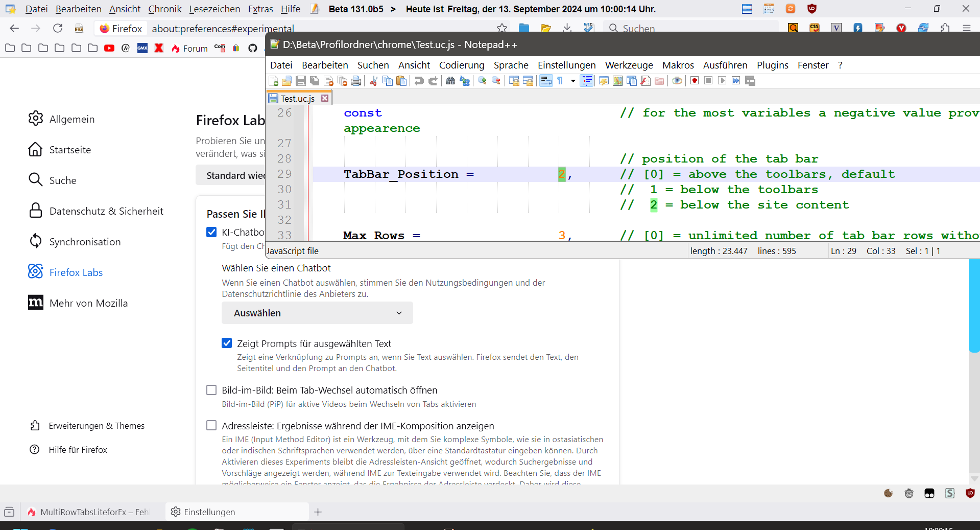
Task: Open the Firefox hamburger application menu
Action: [x=967, y=29]
